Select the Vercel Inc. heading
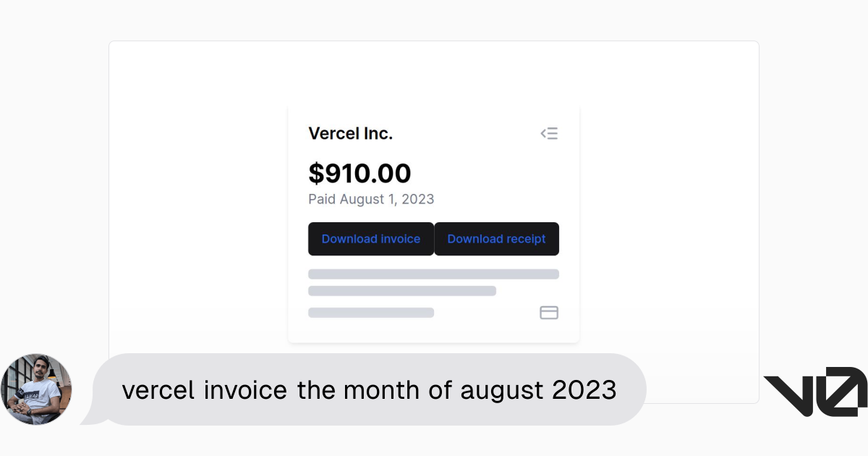 (350, 134)
